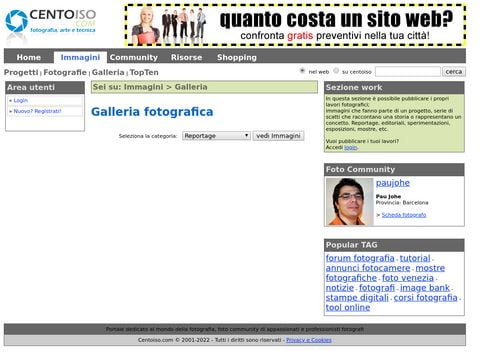The height and width of the screenshot is (360, 480).
Task: Click the 'tool online' tag
Action: pos(348,307)
